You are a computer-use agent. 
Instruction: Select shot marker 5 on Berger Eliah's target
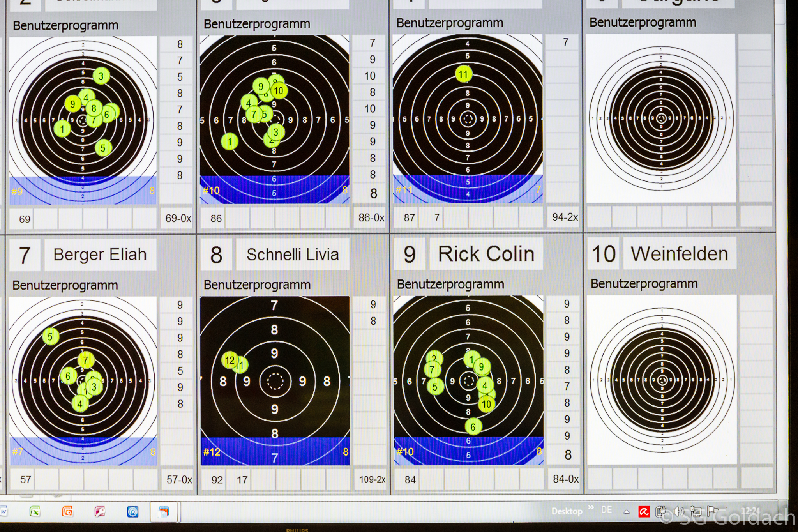(x=50, y=337)
